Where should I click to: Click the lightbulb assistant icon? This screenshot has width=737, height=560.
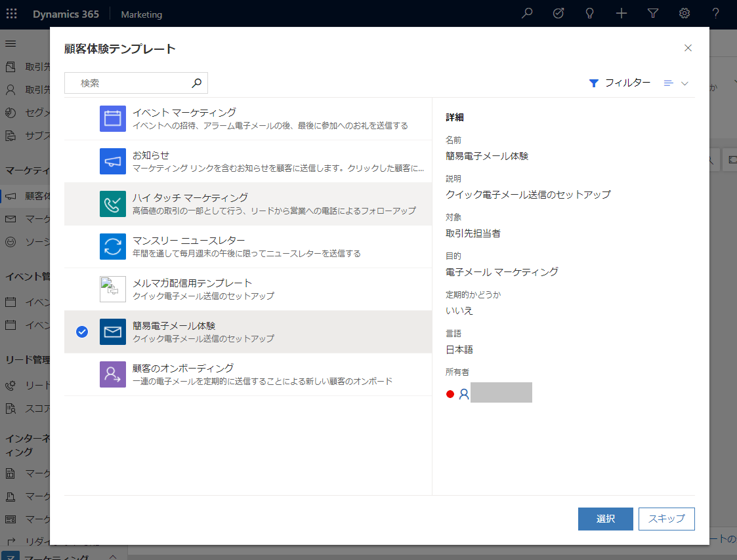click(590, 14)
